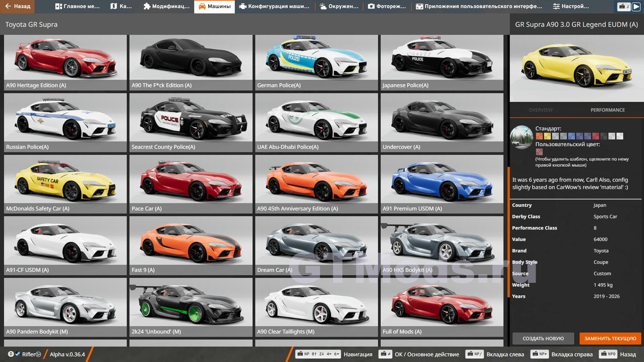Switch to the OVERVIEW tab

click(x=541, y=110)
